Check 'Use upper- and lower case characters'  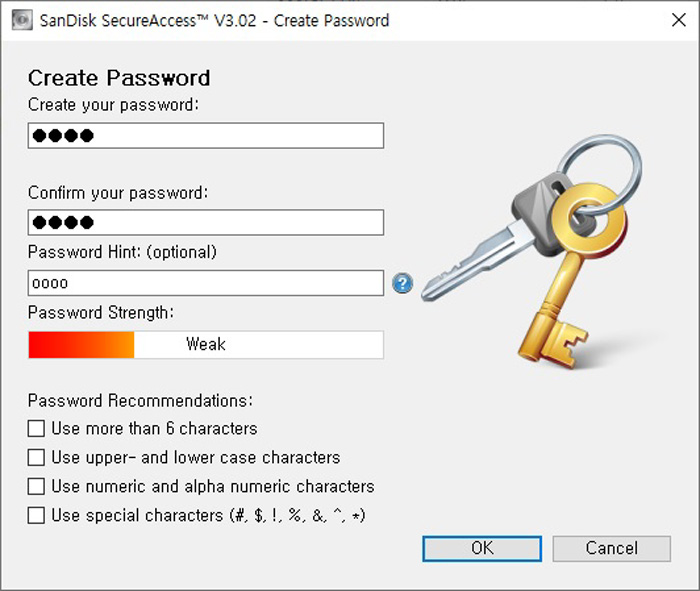tap(36, 457)
